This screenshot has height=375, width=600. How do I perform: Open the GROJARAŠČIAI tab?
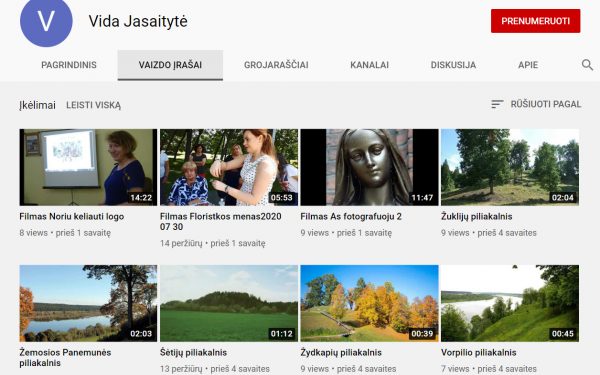pyautogui.click(x=276, y=65)
